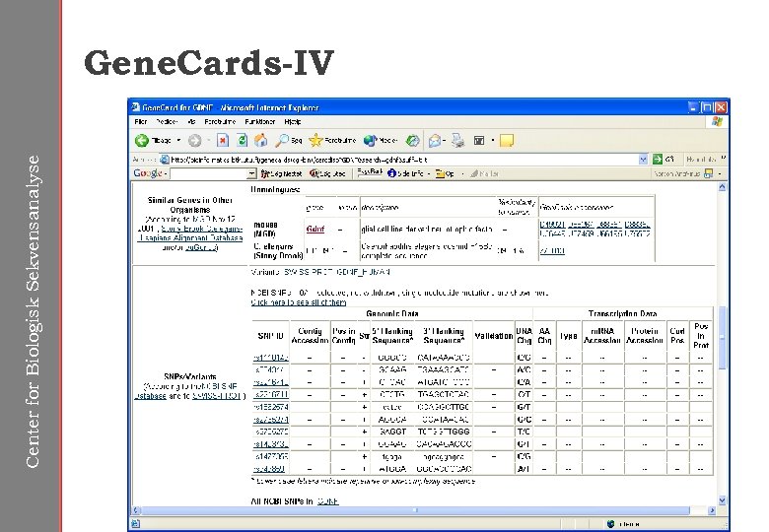Open the first menu in the menu bar

[x=141, y=121]
